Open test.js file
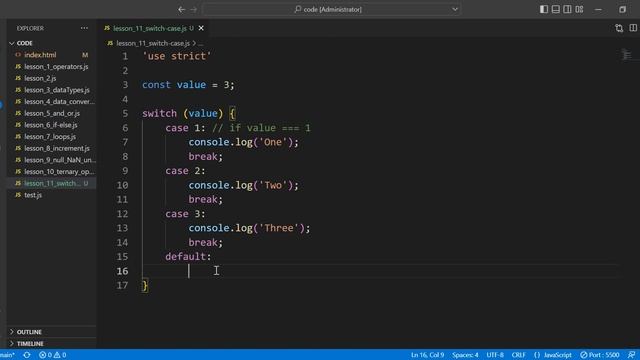The width and height of the screenshot is (640, 360). (x=51, y=195)
